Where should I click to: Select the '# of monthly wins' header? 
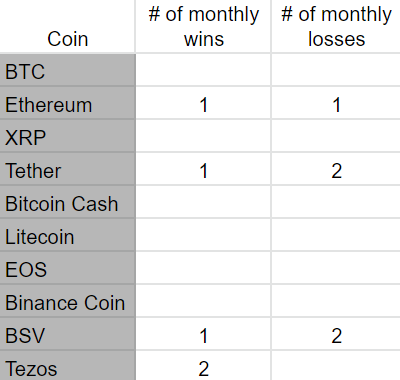tap(203, 26)
